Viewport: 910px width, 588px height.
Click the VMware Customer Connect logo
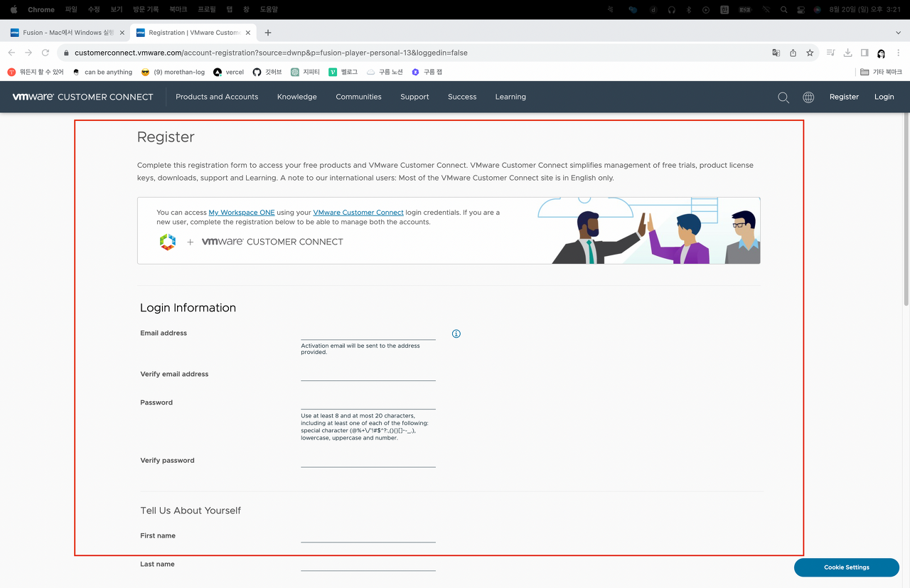(x=82, y=97)
